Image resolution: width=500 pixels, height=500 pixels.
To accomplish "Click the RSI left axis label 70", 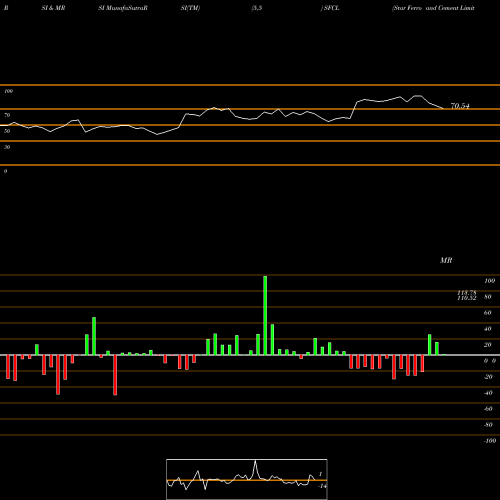I will click(7, 115).
